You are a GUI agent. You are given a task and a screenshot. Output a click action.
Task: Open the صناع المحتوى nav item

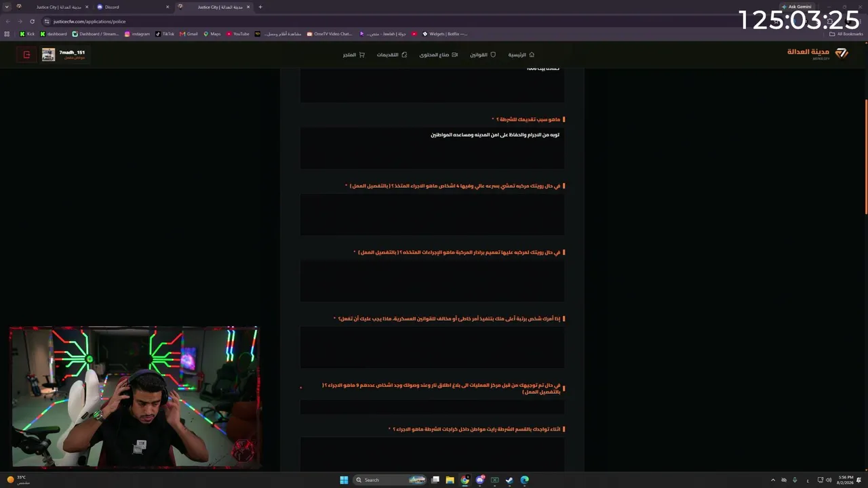(x=438, y=55)
